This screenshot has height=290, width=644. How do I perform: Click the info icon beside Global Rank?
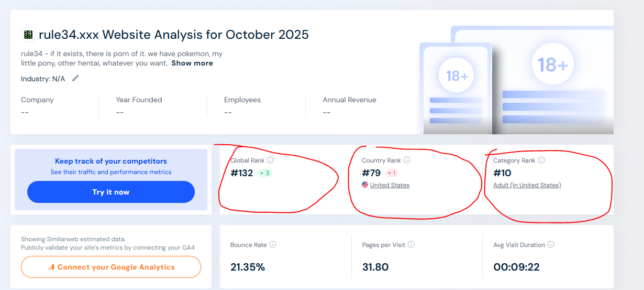[x=270, y=160]
